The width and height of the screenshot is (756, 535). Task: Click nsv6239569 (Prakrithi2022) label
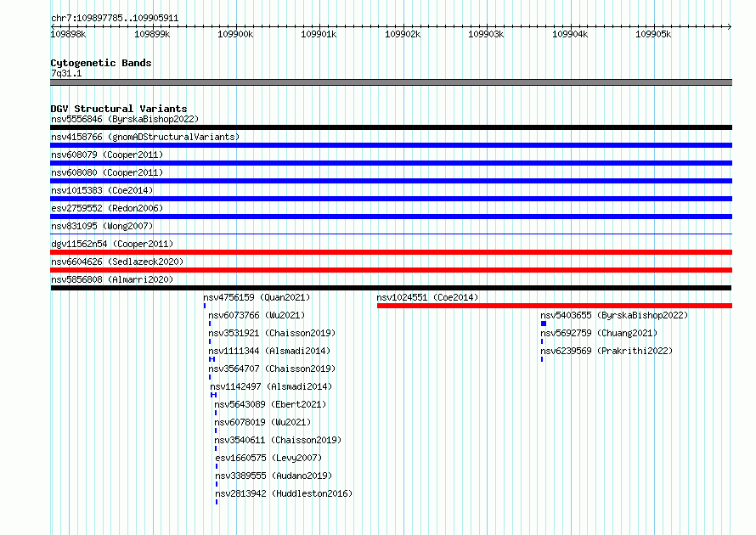[x=606, y=351]
